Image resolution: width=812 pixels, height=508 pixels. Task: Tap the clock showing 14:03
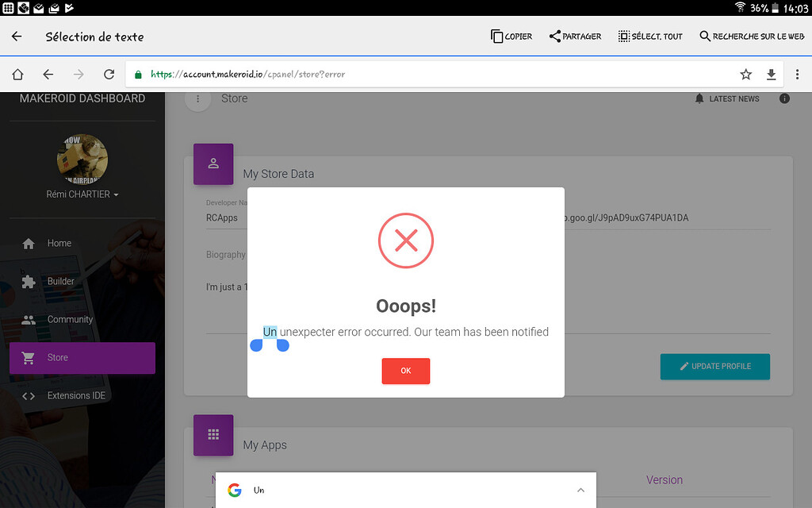795,8
